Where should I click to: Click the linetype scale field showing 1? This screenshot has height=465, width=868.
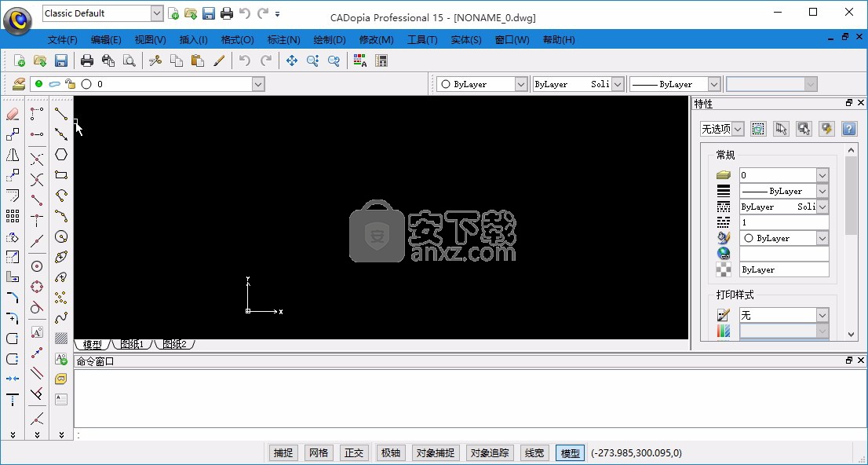(784, 222)
